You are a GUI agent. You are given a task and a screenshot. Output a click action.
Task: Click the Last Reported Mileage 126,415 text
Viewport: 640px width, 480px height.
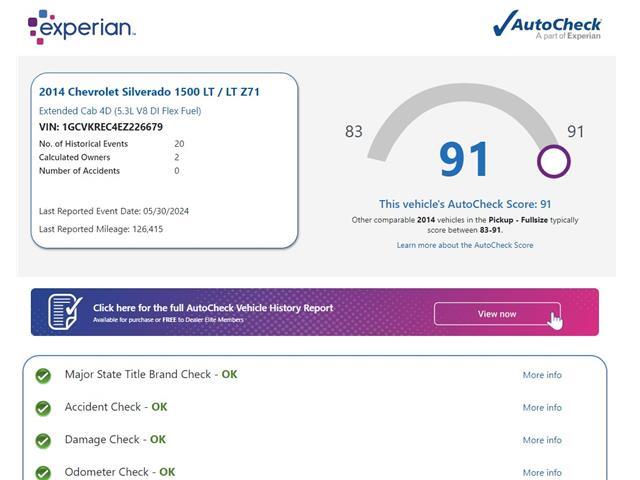pyautogui.click(x=101, y=229)
